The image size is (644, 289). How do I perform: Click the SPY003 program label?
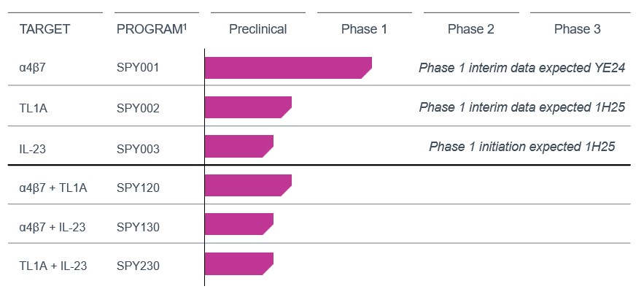click(x=138, y=148)
